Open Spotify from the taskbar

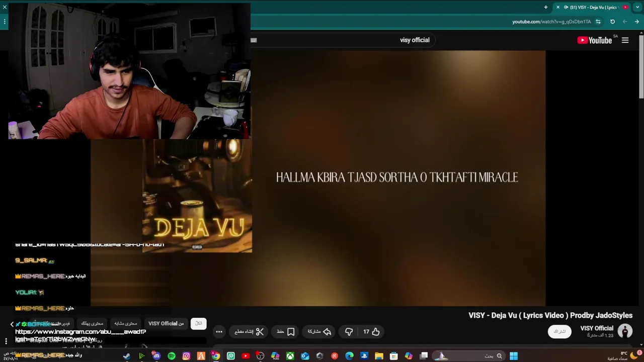click(x=172, y=356)
